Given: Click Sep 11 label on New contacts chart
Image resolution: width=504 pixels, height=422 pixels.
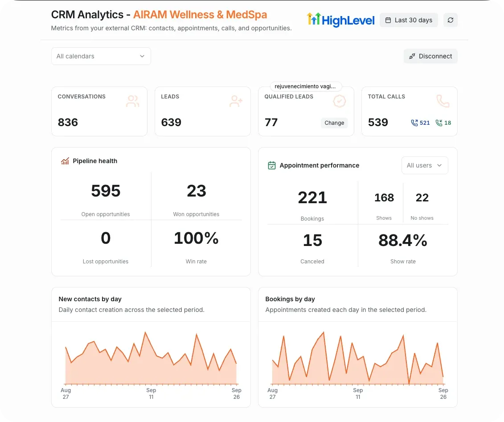Looking at the screenshot, I should [x=151, y=393].
